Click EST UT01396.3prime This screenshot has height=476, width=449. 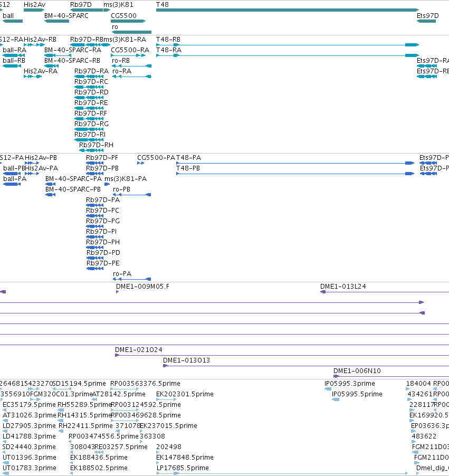click(5, 463)
